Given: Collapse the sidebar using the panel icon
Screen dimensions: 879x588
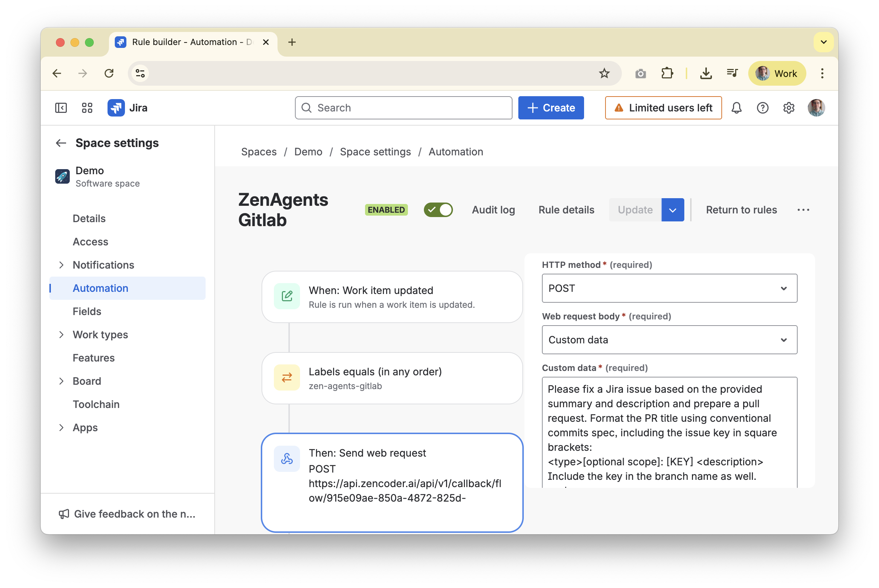Looking at the screenshot, I should click(61, 108).
